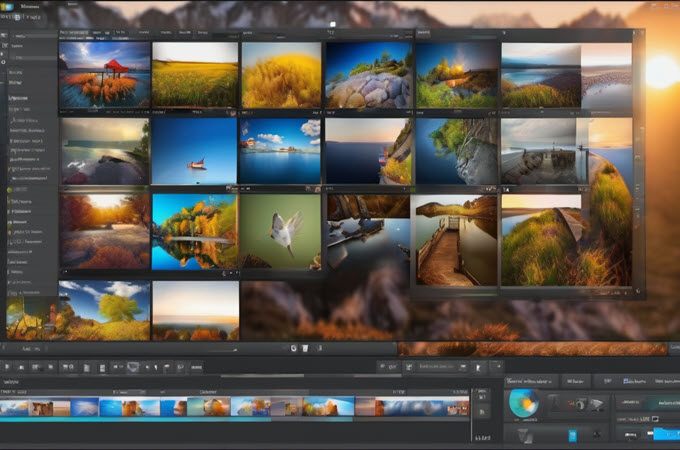Open the wooden boardwalk by lake photo

[456, 240]
